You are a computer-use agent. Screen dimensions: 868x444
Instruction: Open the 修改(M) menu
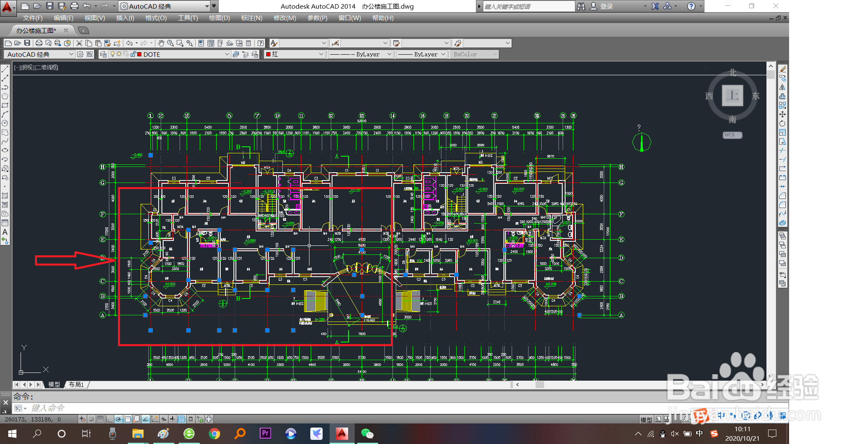tap(284, 18)
